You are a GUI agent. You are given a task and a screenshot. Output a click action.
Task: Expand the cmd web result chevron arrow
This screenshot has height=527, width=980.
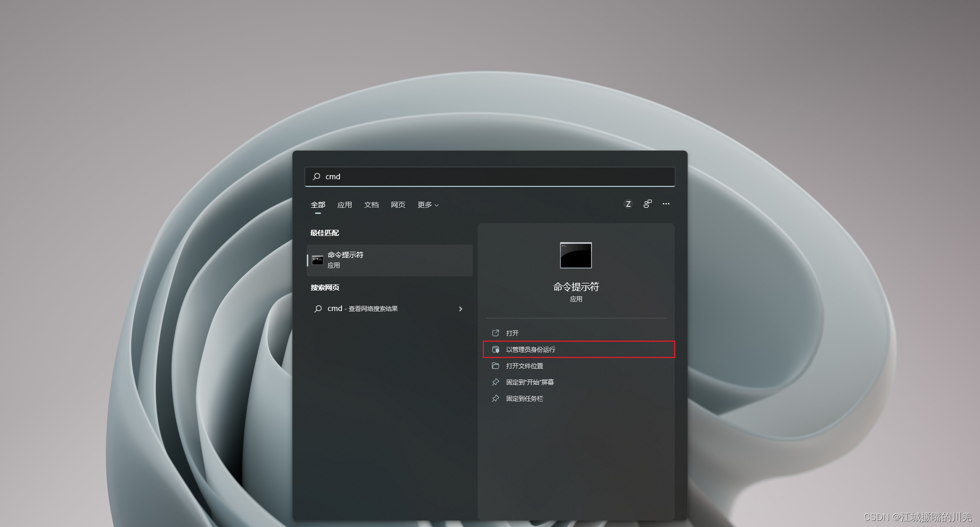[460, 309]
